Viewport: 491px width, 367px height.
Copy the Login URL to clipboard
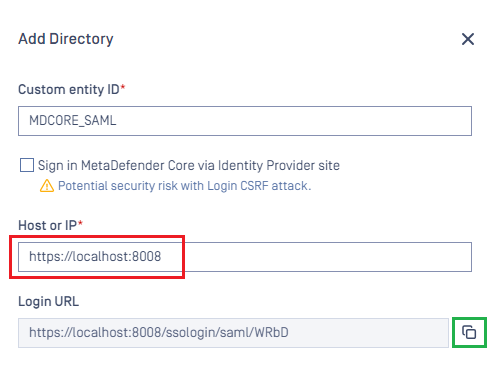coord(469,332)
